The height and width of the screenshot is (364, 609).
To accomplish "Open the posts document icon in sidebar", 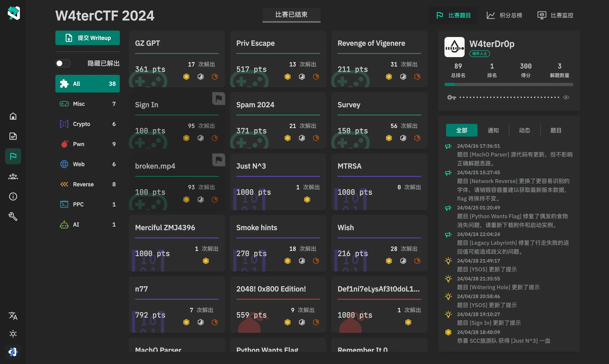I will click(13, 136).
